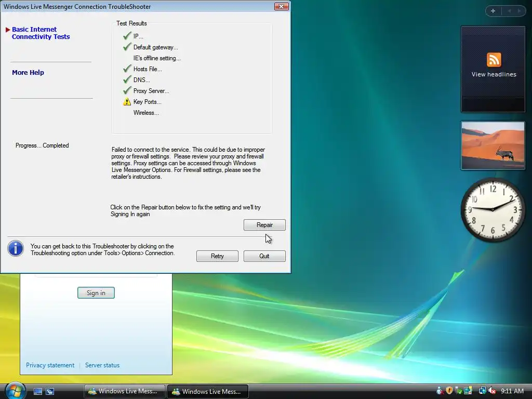Click the 'Default gateway...' test result
Viewport: 532px width, 399px height.
point(156,47)
